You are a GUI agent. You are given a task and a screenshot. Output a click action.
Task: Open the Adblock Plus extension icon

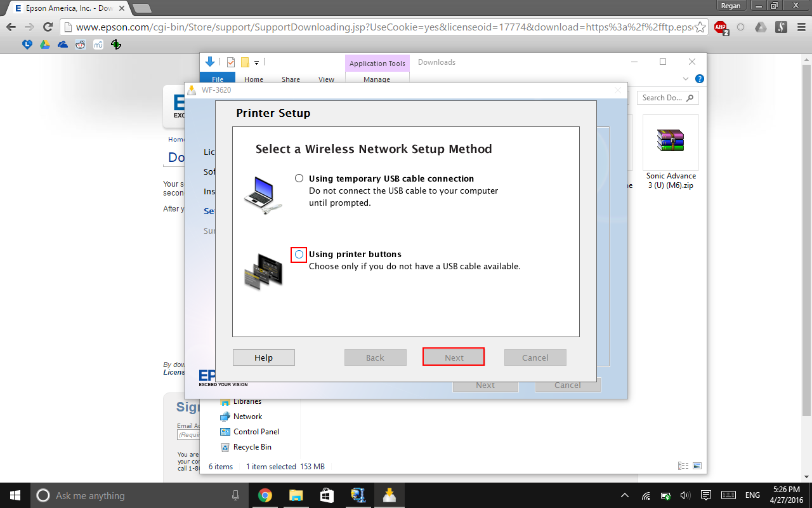pos(721,27)
